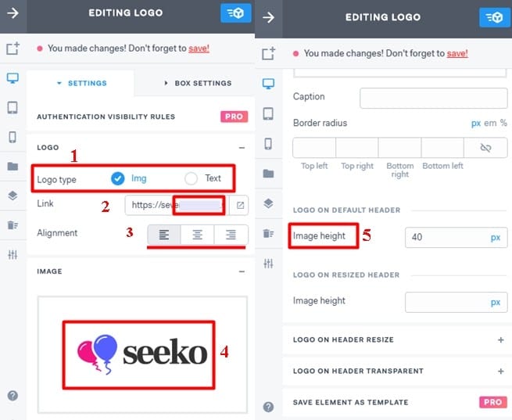Screen dimensions: 512x420
Task: Toggle linked border radius values icon
Action: [485, 148]
